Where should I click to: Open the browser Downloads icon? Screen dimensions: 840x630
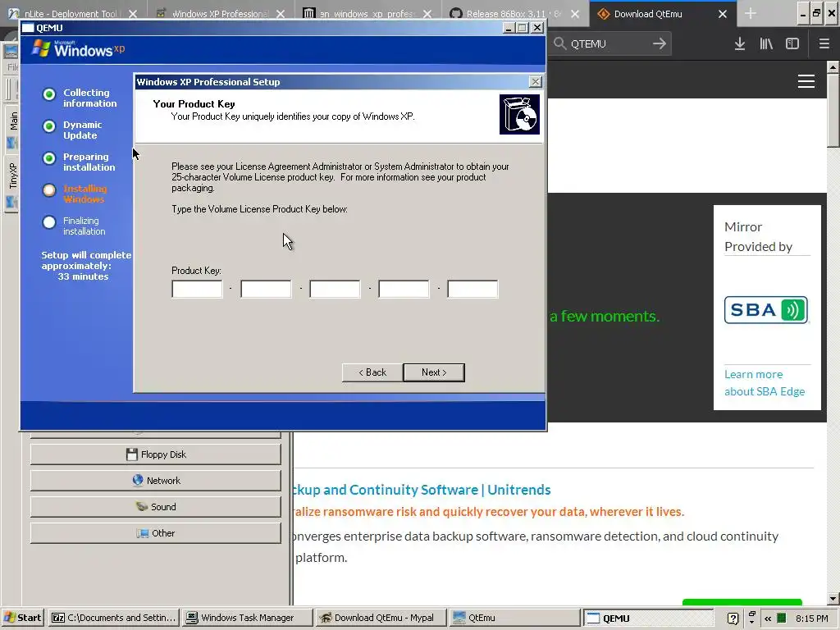click(740, 44)
